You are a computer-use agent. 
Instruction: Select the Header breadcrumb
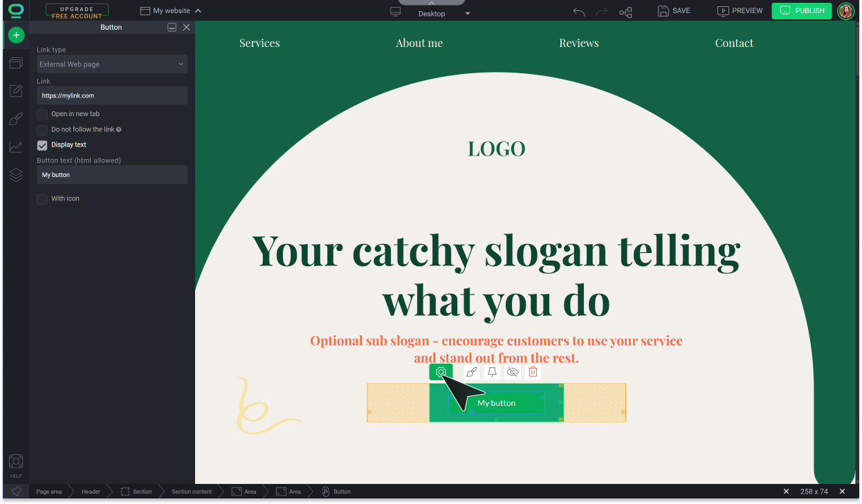point(91,492)
